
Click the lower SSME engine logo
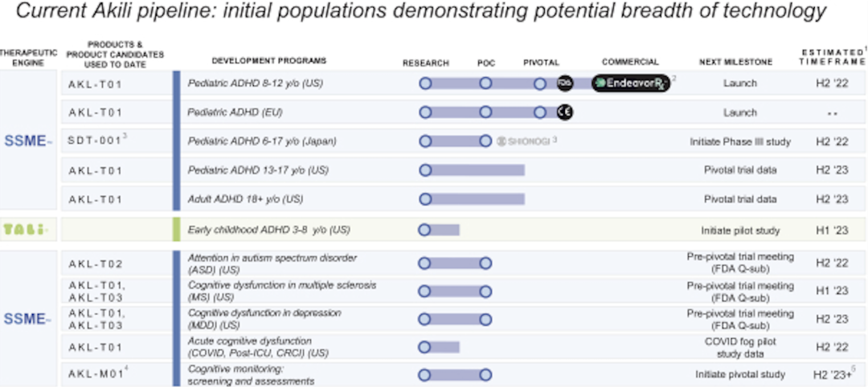pyautogui.click(x=30, y=319)
